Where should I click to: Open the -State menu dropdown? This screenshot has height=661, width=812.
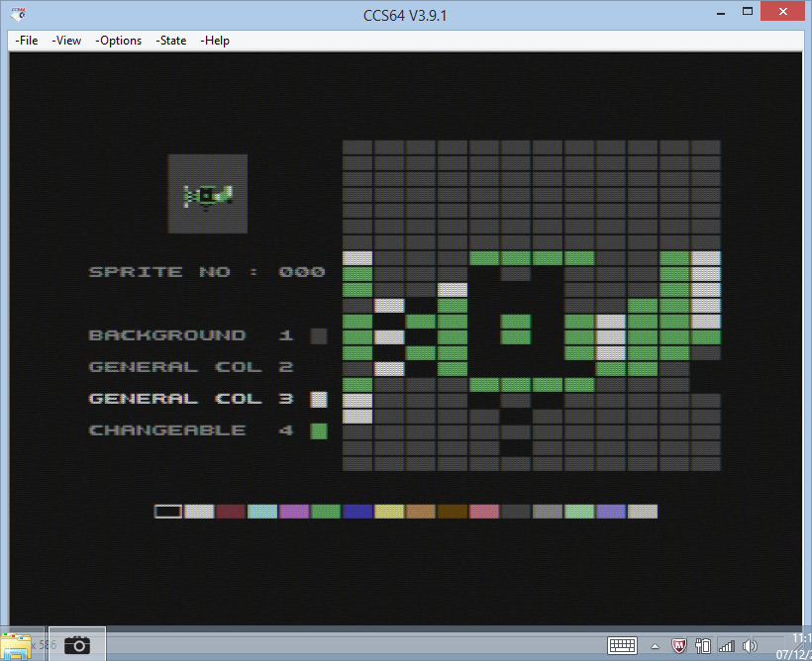(170, 41)
